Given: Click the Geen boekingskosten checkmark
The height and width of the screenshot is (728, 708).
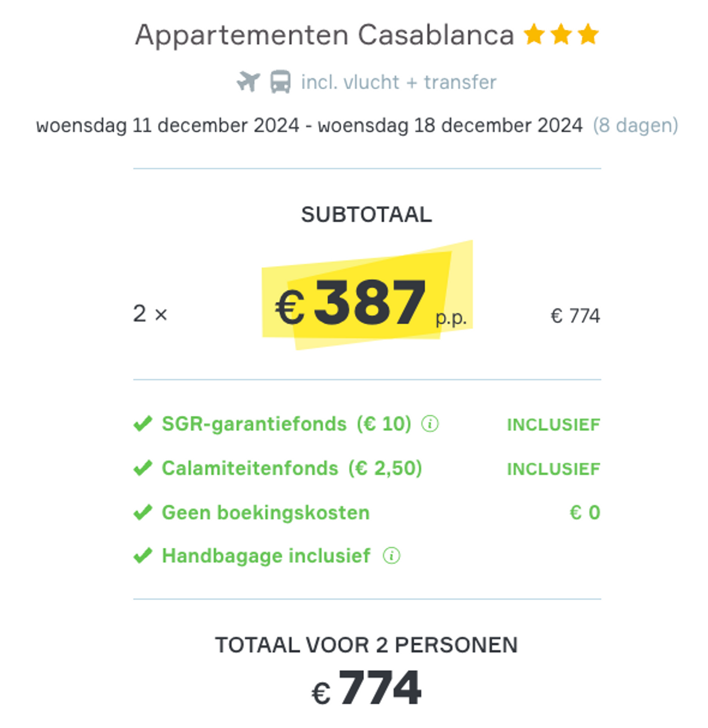Looking at the screenshot, I should 143,512.
